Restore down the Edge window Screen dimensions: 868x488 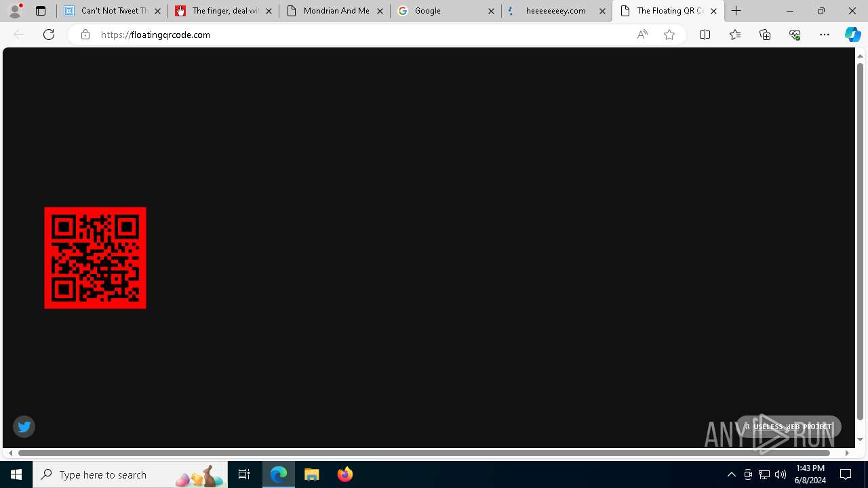point(821,11)
